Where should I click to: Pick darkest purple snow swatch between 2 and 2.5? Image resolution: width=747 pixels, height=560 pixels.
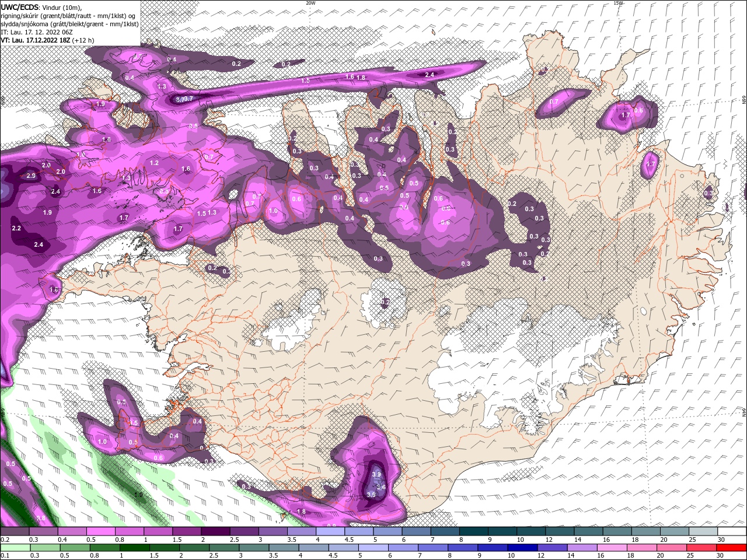pos(215,531)
